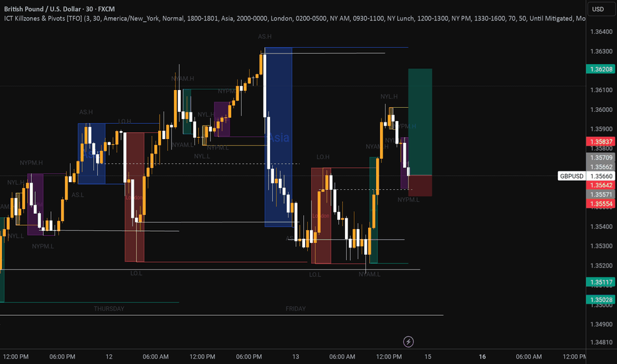Click the gray 1.35571 price label
The width and height of the screenshot is (617, 364).
point(601,195)
